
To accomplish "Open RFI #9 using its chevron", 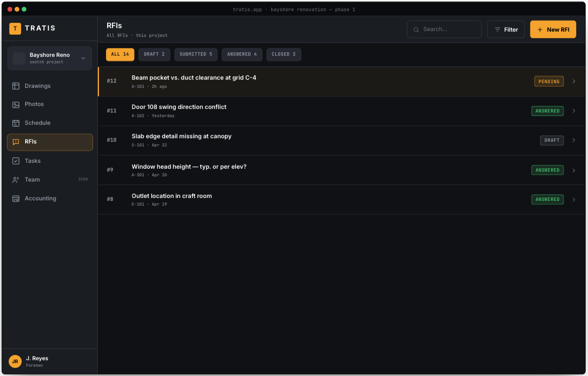I will point(574,170).
